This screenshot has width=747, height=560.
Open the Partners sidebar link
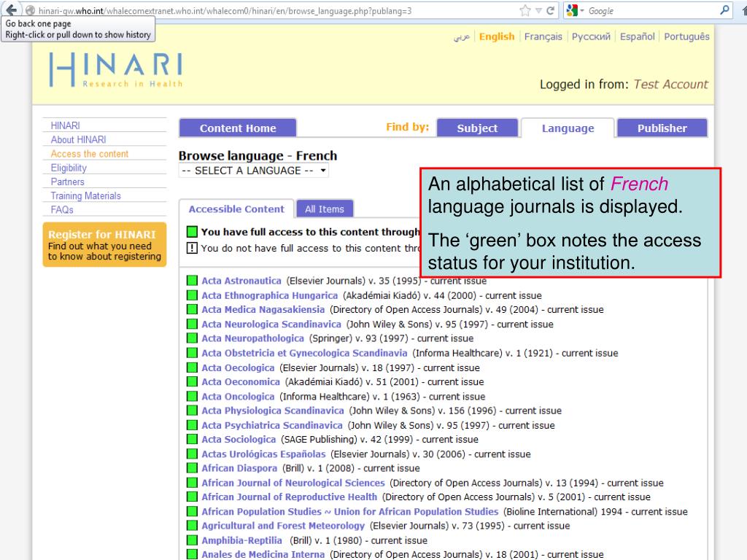68,182
